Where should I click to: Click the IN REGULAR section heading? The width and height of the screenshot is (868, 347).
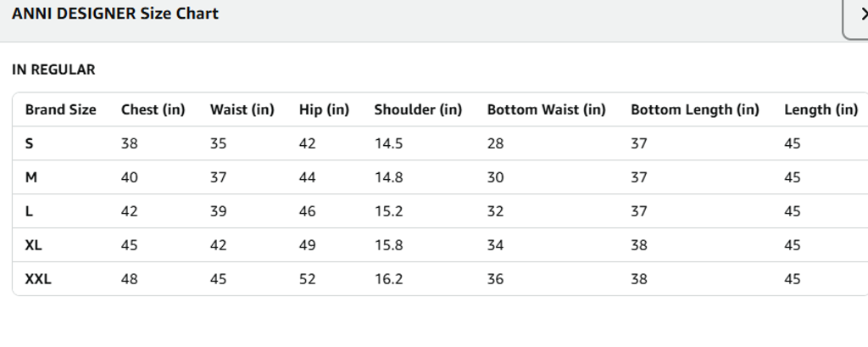click(53, 70)
